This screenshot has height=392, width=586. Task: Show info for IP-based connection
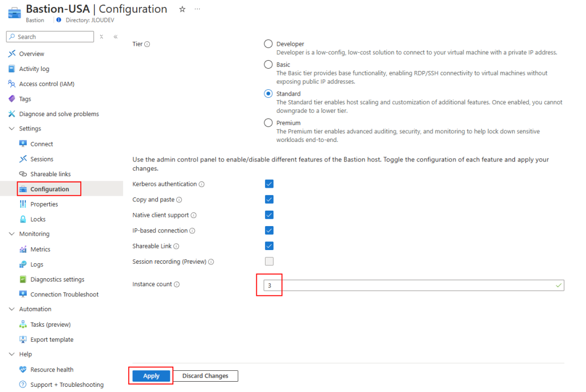click(192, 231)
